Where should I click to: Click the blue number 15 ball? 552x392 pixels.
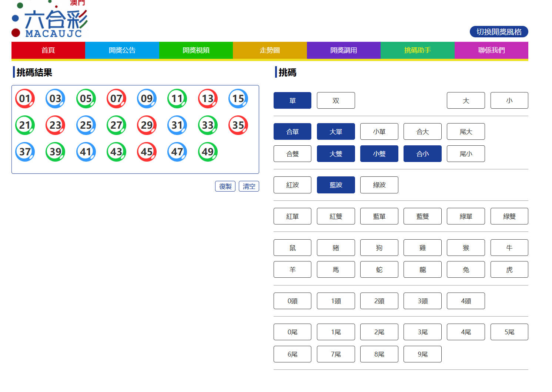238,99
